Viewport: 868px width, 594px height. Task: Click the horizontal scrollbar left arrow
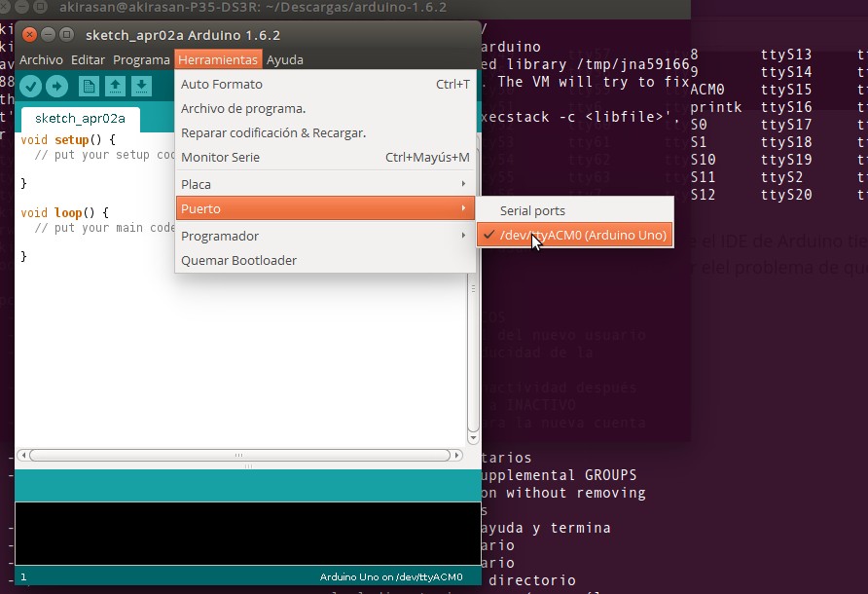(23, 456)
